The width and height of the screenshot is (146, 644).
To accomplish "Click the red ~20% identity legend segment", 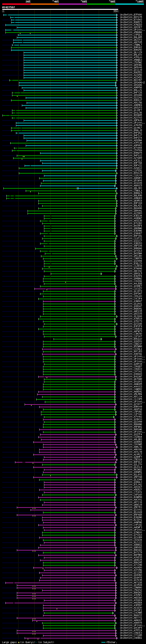I will [x=16, y=4].
